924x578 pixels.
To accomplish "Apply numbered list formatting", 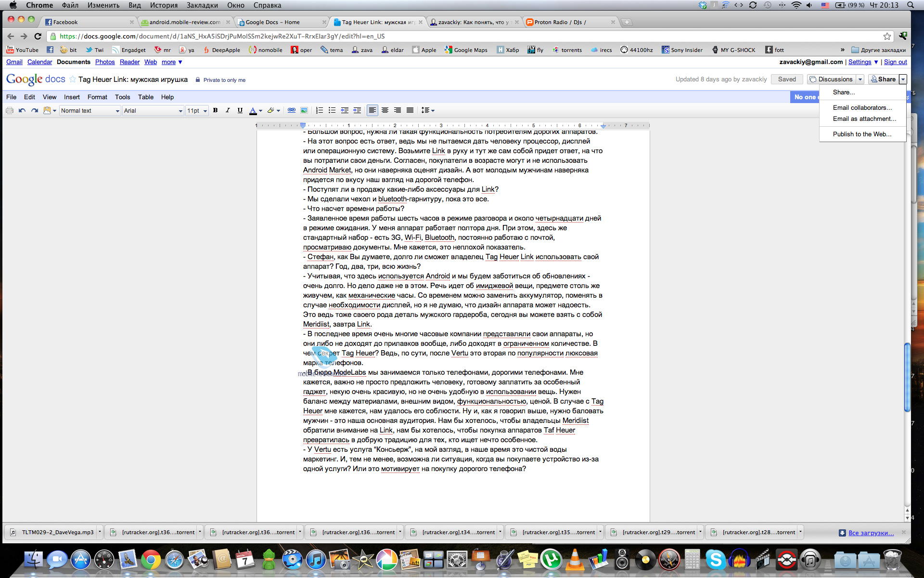I will click(320, 111).
